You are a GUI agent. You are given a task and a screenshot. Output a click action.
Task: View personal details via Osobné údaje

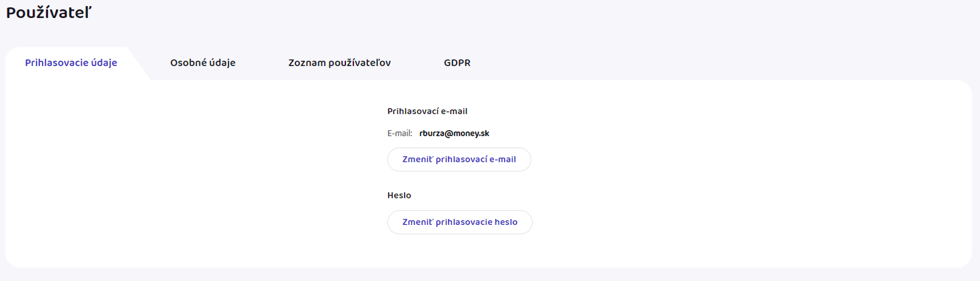[203, 63]
